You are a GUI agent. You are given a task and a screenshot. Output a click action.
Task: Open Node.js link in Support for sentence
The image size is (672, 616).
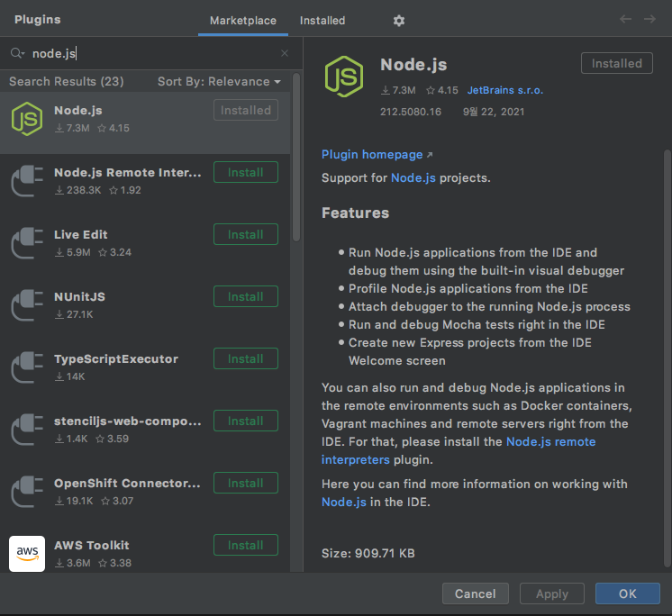pyautogui.click(x=413, y=177)
